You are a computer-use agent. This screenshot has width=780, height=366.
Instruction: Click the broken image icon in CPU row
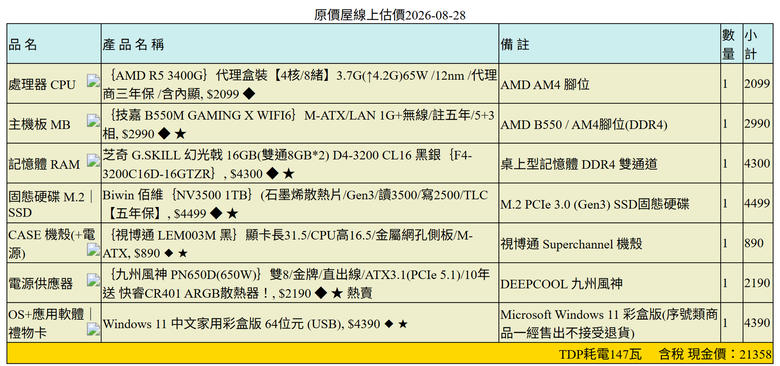pos(94,81)
